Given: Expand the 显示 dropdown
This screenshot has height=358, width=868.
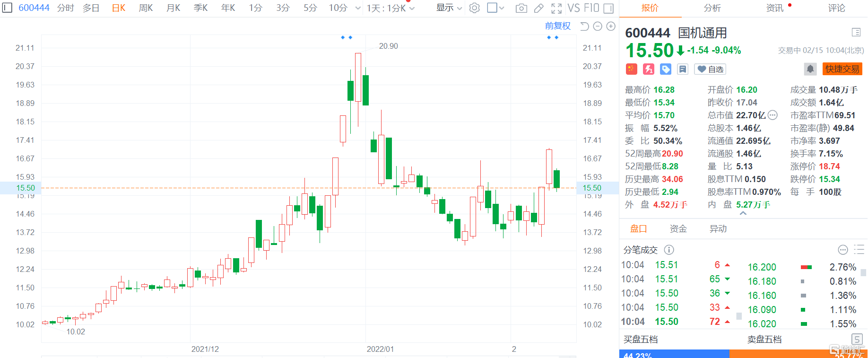Looking at the screenshot, I should 449,8.
